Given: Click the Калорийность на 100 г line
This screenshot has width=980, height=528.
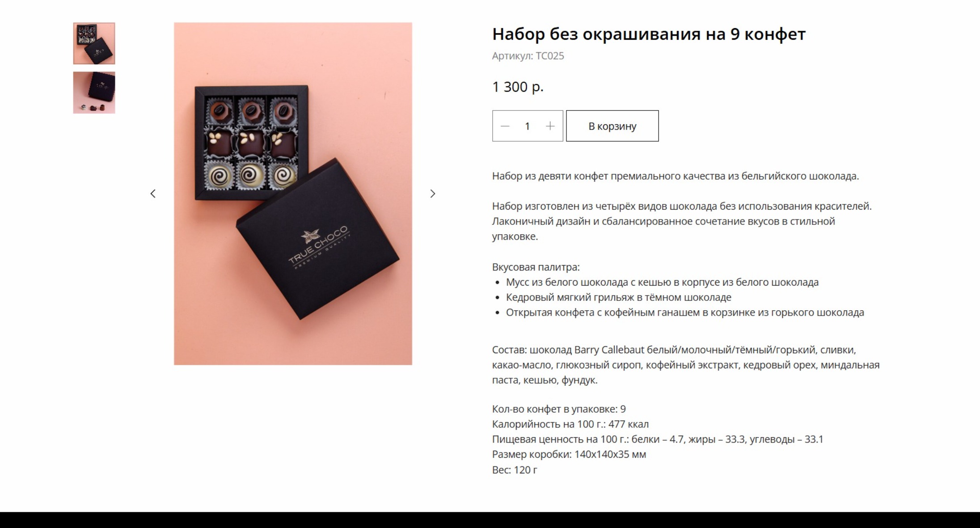Looking at the screenshot, I should pos(570,424).
